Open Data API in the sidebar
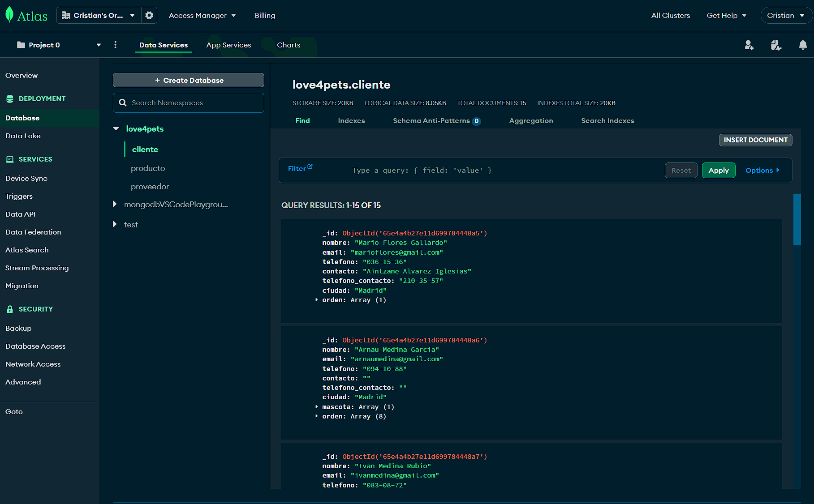Image resolution: width=814 pixels, height=504 pixels. coord(20,214)
